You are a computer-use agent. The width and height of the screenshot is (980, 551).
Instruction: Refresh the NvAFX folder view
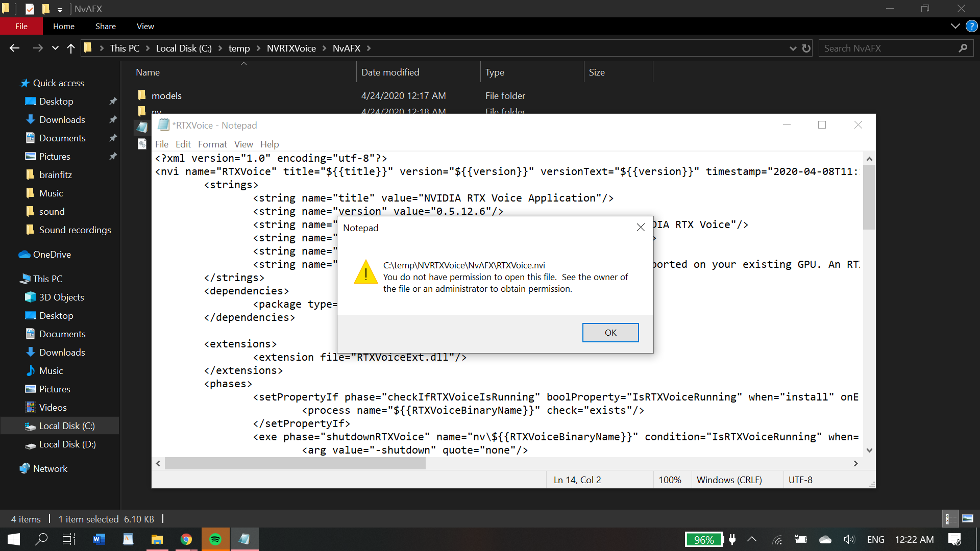pyautogui.click(x=806, y=48)
